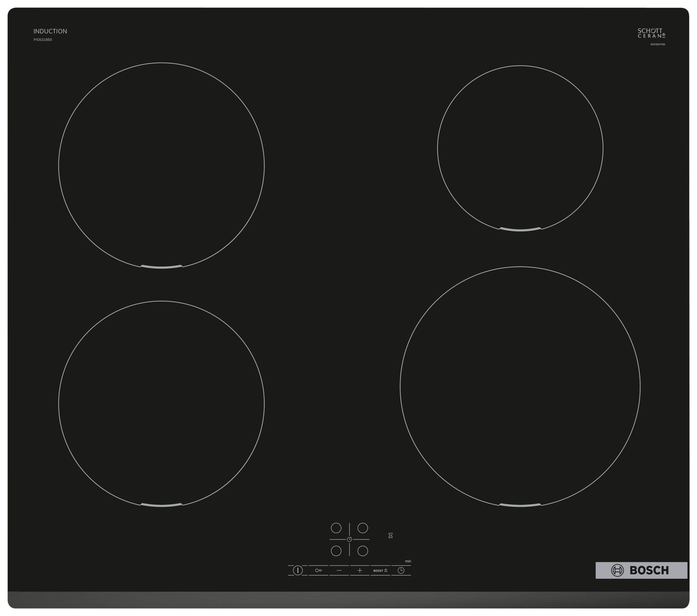The height and width of the screenshot is (616, 697).
Task: Enable the child lock toggle
Action: pyautogui.click(x=318, y=571)
